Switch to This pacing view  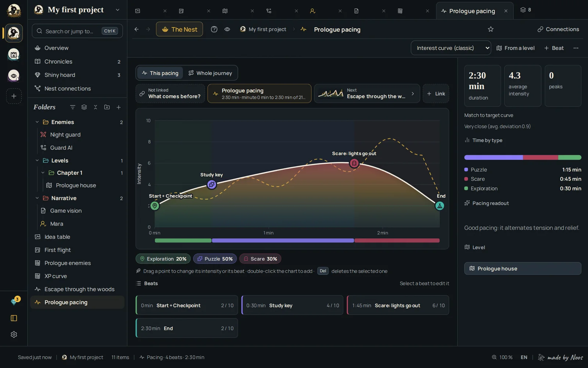click(x=160, y=73)
